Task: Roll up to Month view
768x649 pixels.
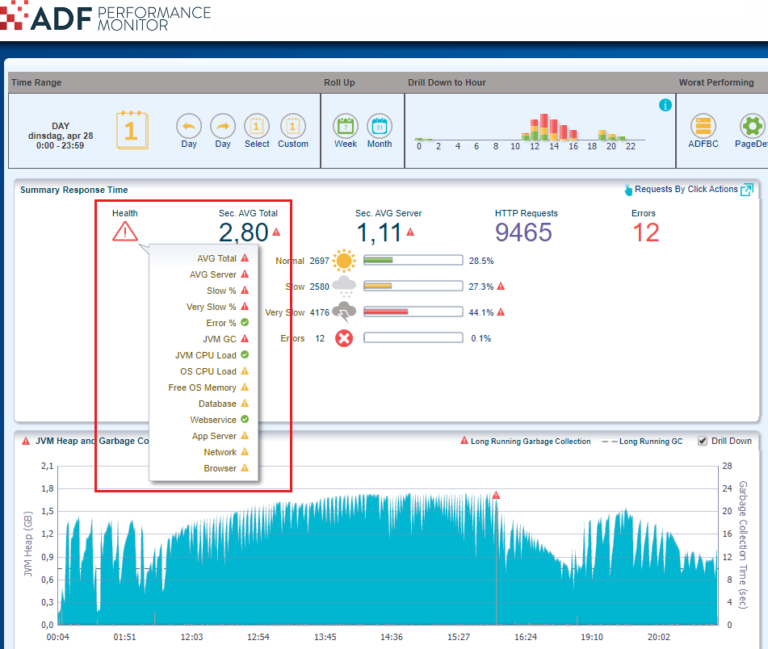Action: tap(379, 126)
